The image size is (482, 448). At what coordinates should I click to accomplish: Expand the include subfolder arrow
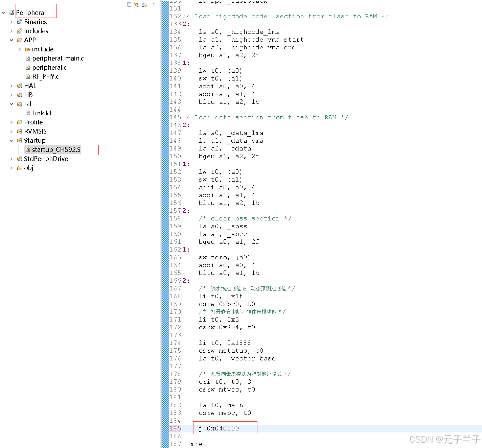coord(20,49)
